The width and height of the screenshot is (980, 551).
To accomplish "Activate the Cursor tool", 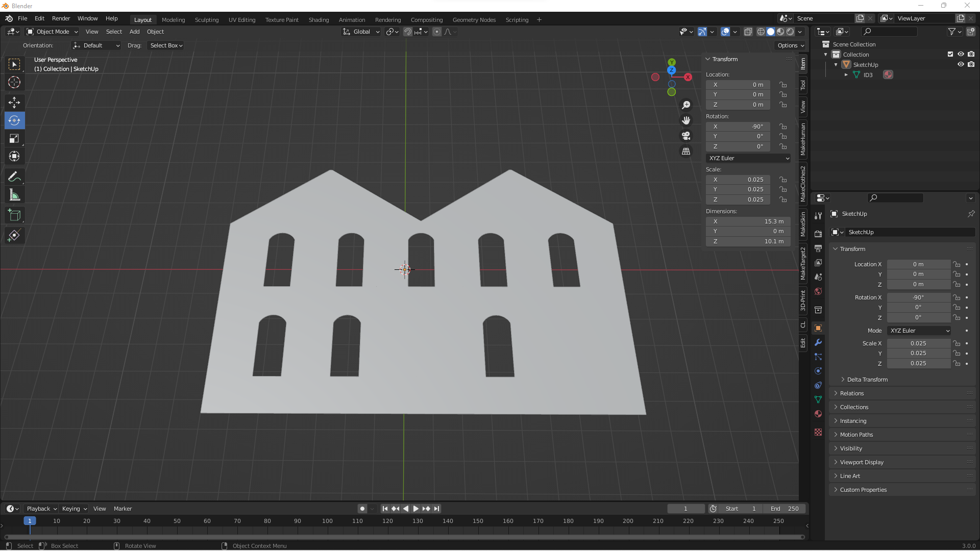I will click(x=14, y=82).
